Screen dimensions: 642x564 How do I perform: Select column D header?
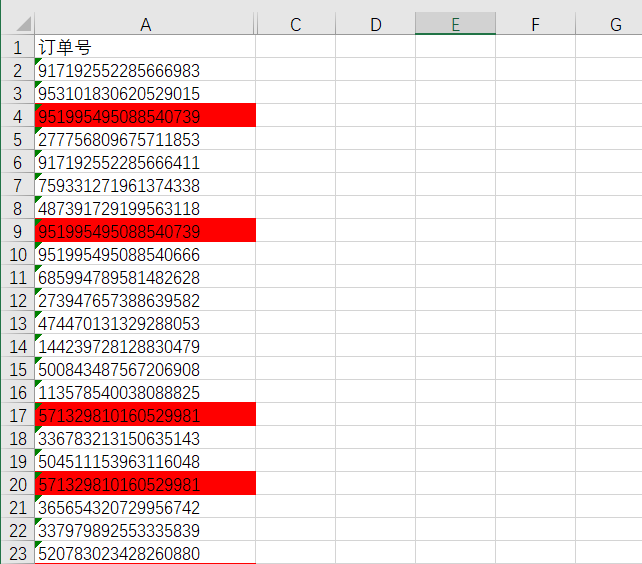tap(375, 25)
